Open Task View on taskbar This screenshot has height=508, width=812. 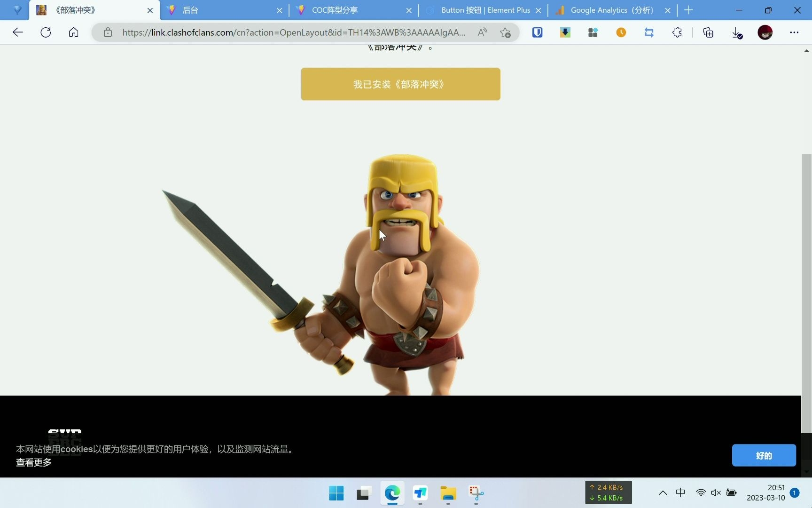coord(364,493)
